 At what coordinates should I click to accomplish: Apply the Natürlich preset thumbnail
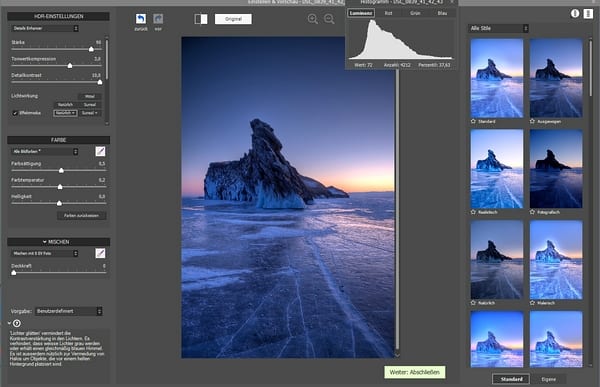point(497,260)
